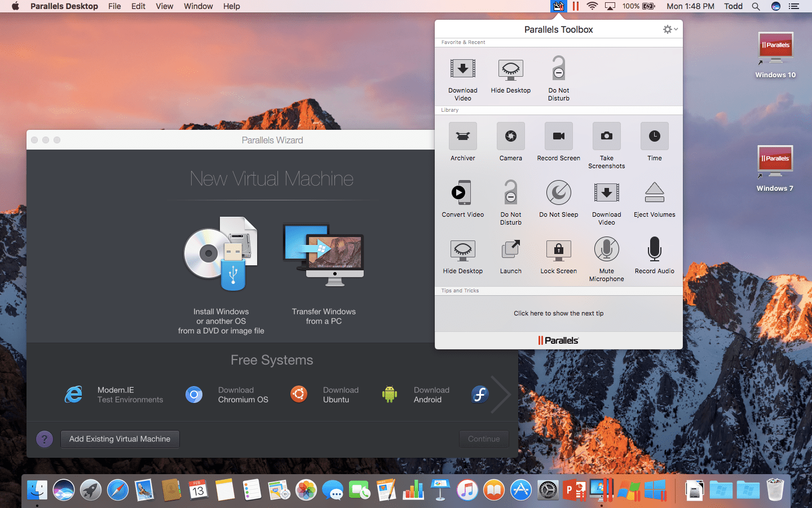Open iTunes from the Dock
The width and height of the screenshot is (812, 508).
click(x=467, y=490)
